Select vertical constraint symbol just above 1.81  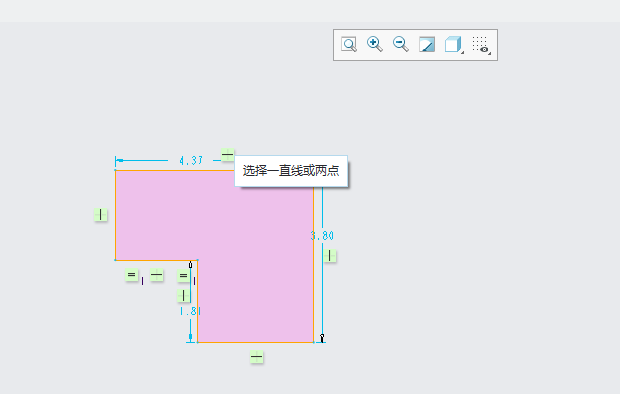[183, 295]
